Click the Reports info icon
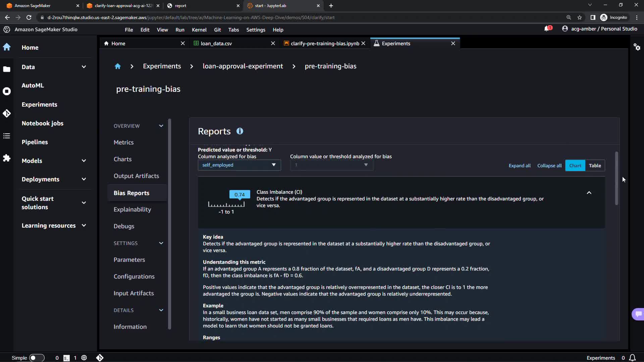 [x=239, y=131]
